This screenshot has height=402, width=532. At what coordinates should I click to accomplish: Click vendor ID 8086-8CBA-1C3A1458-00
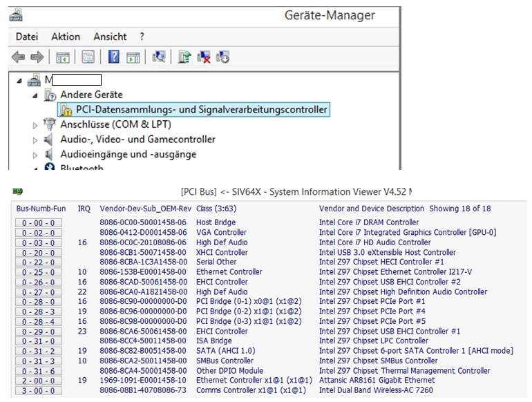click(143, 262)
